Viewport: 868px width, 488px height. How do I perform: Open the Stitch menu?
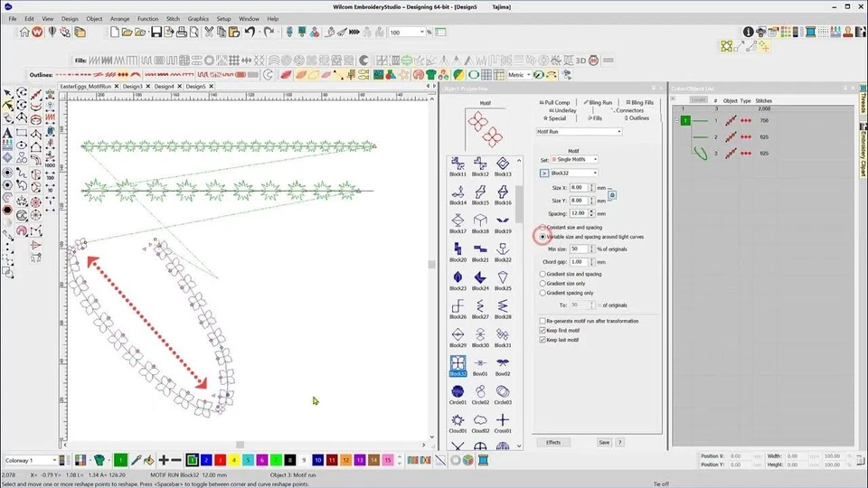coord(173,18)
